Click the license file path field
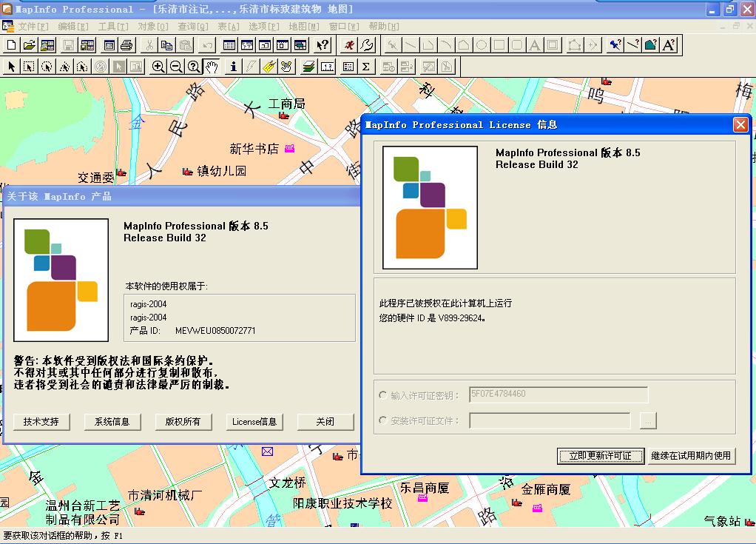The height and width of the screenshot is (544, 756). coord(550,420)
